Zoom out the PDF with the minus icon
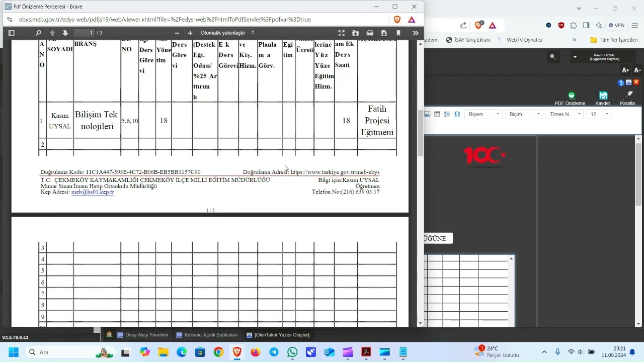Image resolution: width=644 pixels, height=362 pixels. pyautogui.click(x=177, y=33)
